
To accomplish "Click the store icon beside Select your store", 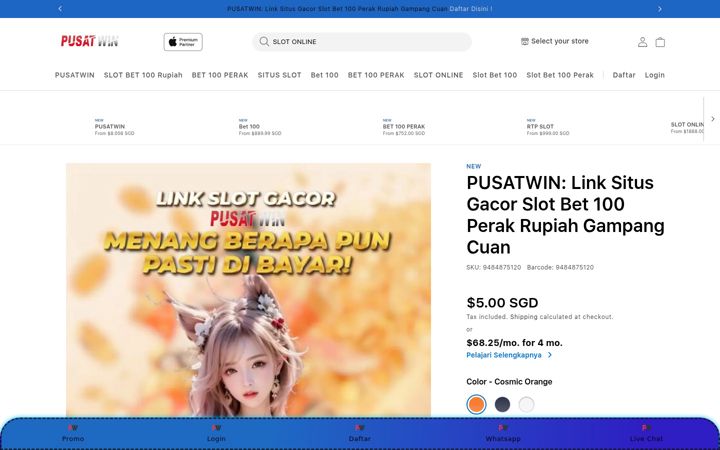I will 524,41.
